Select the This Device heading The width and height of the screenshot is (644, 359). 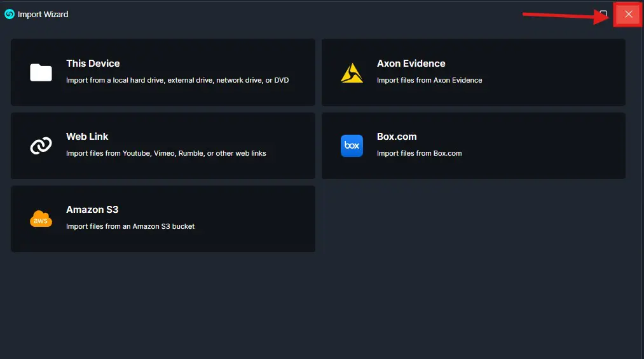(x=93, y=64)
